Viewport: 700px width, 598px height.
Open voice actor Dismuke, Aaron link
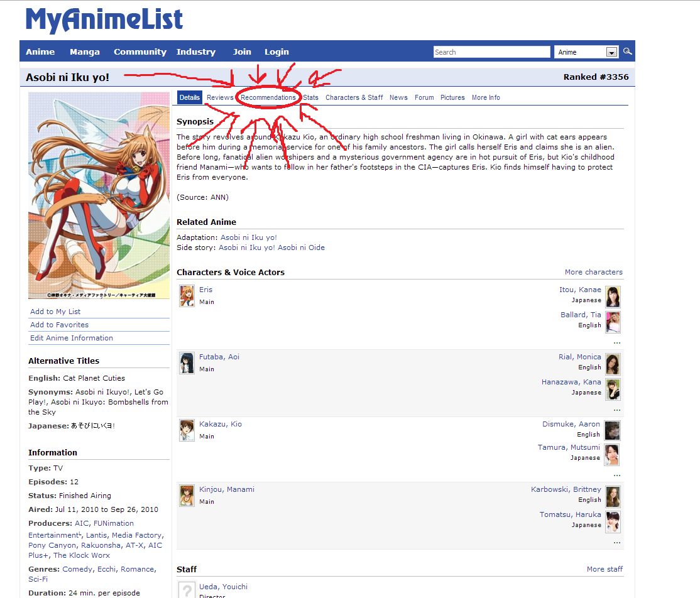[571, 424]
